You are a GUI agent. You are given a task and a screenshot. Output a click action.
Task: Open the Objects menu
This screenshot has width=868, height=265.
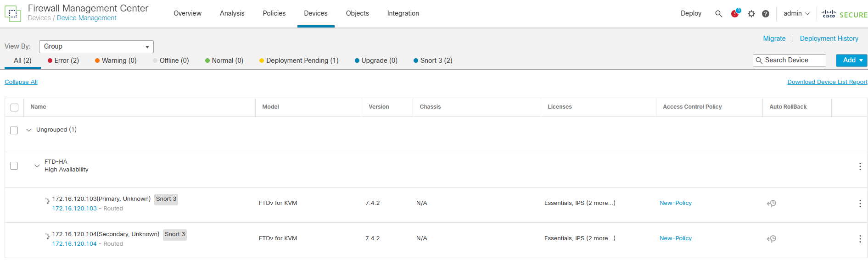click(358, 13)
